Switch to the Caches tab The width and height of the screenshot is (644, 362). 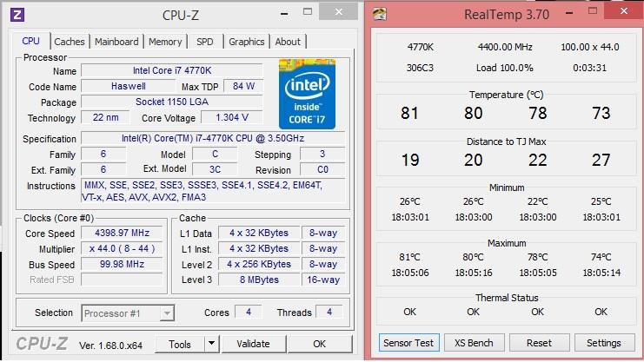coord(69,42)
